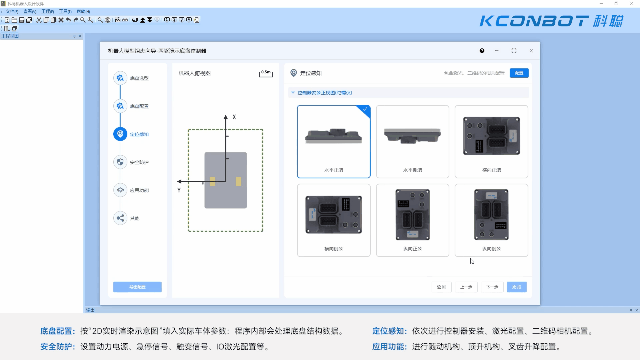Screen dimensions: 640x360
Task: Click the blue button beside the positioning header hint
Action: tap(519, 73)
